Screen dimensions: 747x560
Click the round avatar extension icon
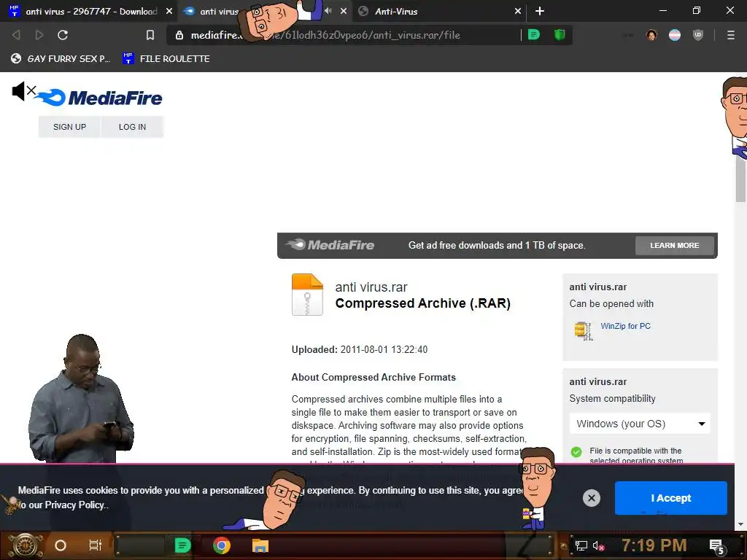click(x=651, y=35)
